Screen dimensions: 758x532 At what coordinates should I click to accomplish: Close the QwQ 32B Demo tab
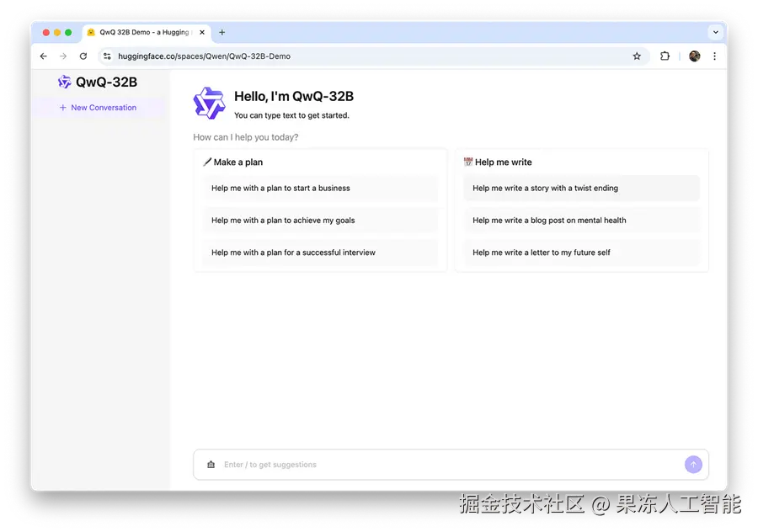click(x=202, y=32)
